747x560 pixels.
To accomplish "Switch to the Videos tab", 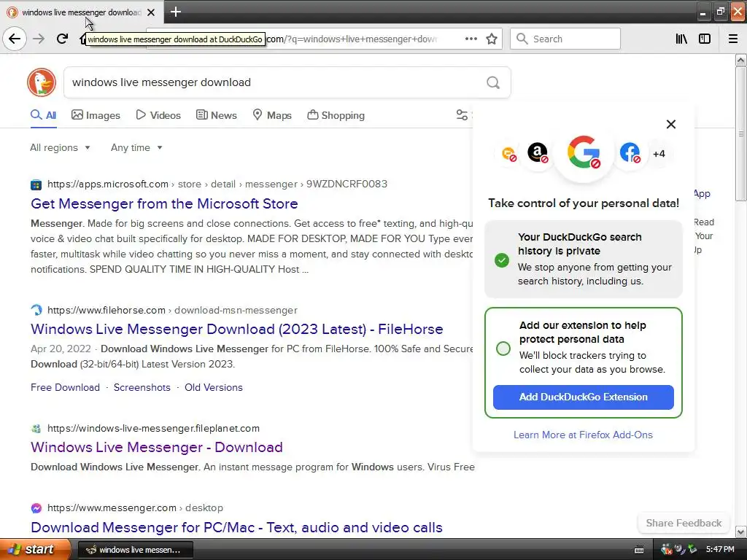I will point(158,115).
